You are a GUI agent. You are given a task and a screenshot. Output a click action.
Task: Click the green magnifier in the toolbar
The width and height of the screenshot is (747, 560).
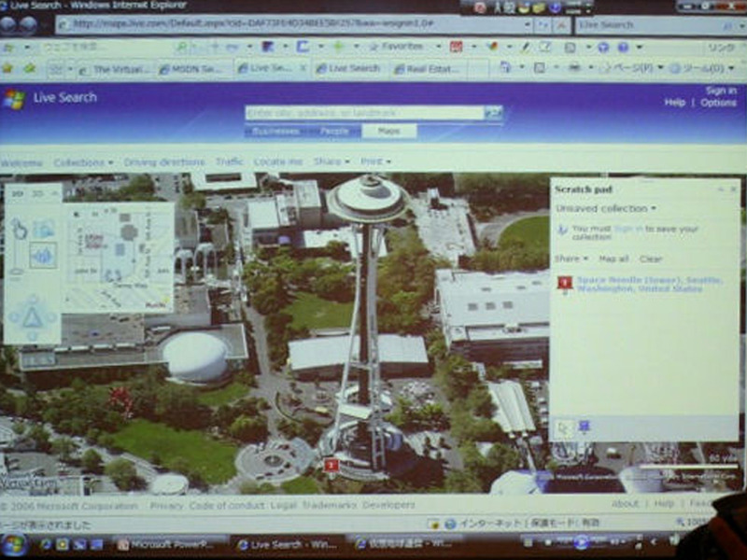181,47
